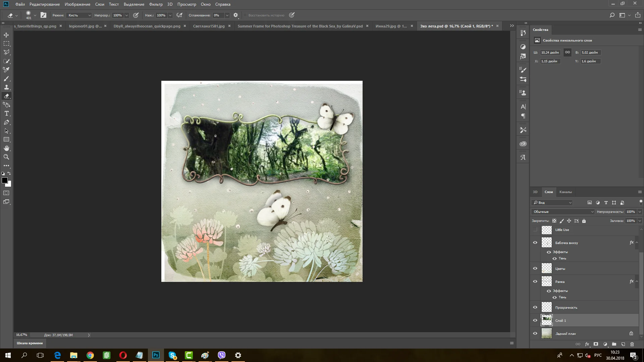Select the Type tool
Viewport: 644px width, 362px height.
tap(6, 114)
